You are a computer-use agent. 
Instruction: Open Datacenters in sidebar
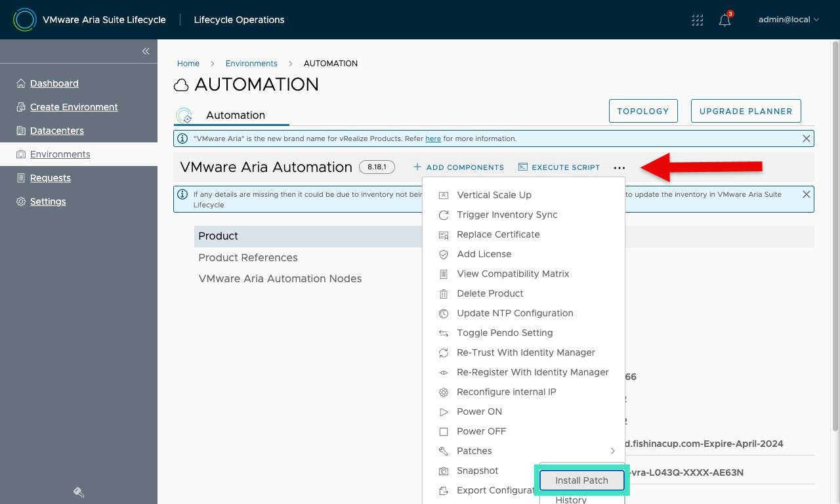tap(57, 131)
